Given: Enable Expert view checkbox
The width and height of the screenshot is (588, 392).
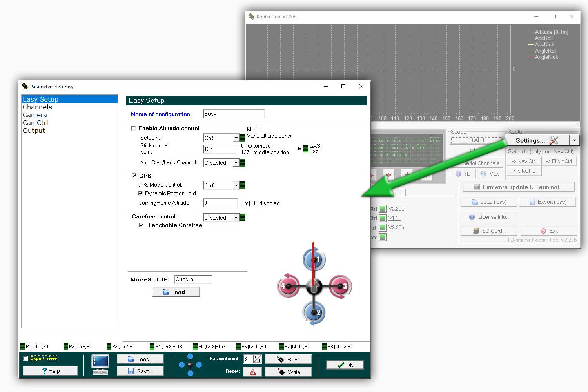Looking at the screenshot, I should pyautogui.click(x=25, y=358).
